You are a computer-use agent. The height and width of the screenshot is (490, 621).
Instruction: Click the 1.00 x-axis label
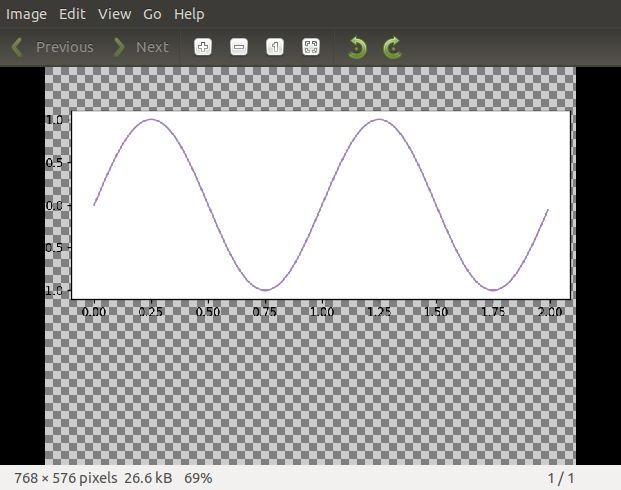322,312
